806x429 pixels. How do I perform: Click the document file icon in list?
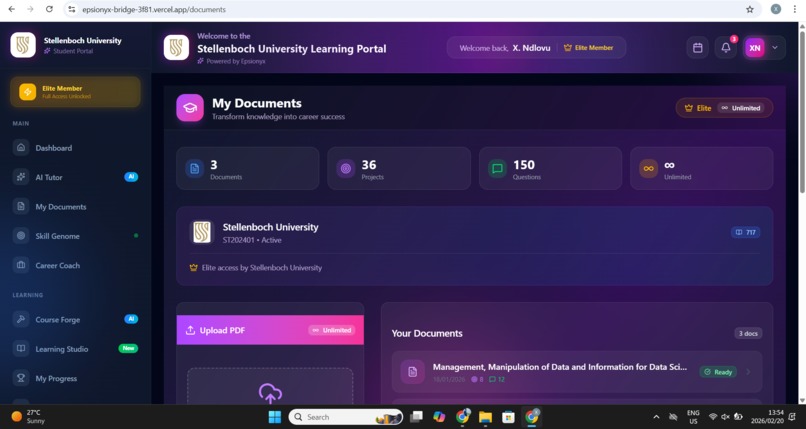point(412,372)
